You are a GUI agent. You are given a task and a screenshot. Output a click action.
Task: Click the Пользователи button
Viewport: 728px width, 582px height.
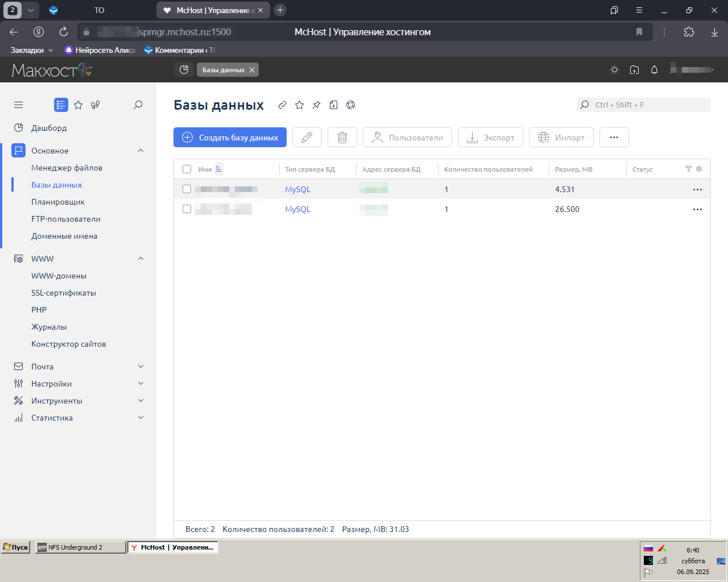[407, 138]
